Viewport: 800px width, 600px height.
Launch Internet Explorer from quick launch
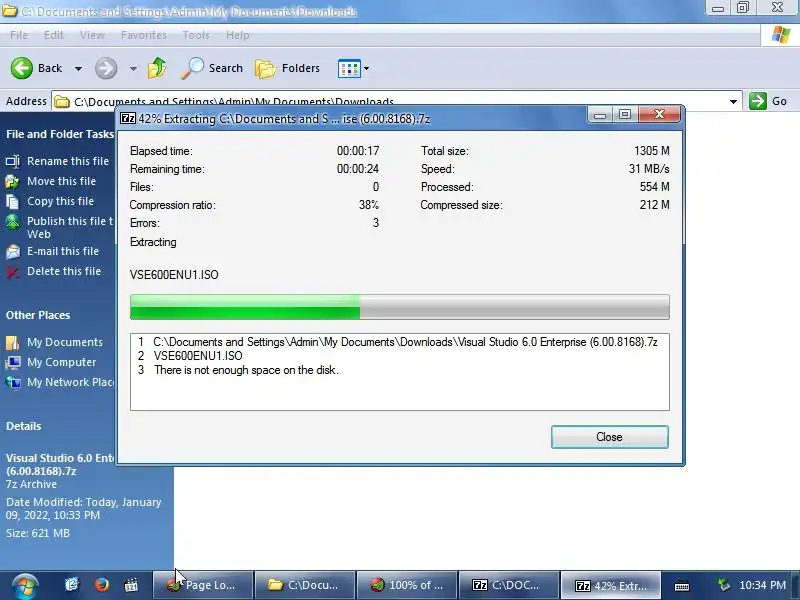pyautogui.click(x=72, y=585)
